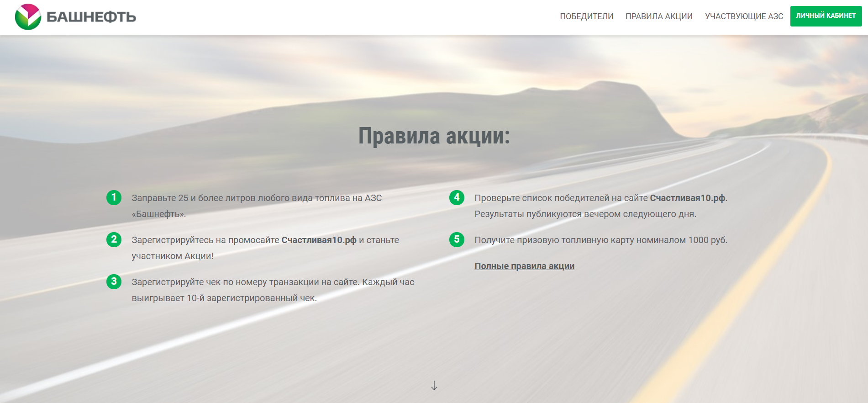
Task: Open the УЧАСТВУЮЩИЕ АЗС menu item
Action: tap(744, 16)
